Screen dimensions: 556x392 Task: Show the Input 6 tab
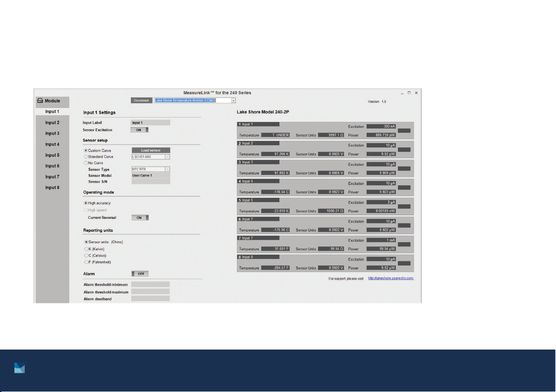click(x=52, y=166)
